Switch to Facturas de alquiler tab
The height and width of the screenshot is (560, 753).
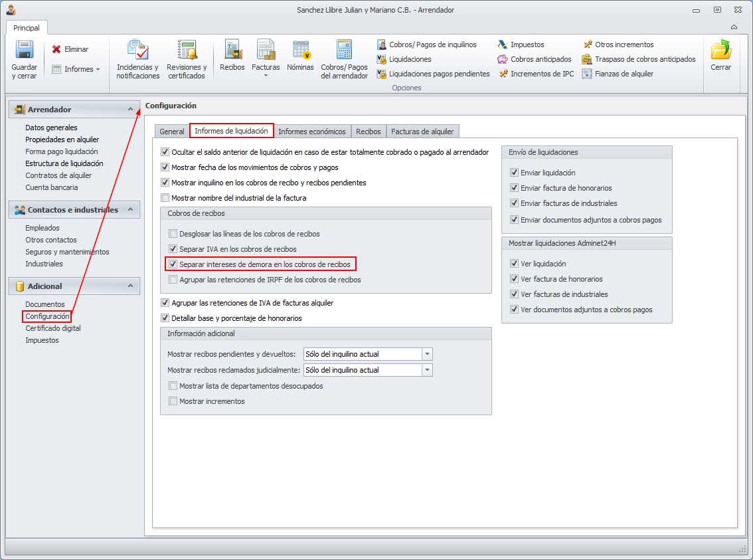click(x=422, y=132)
